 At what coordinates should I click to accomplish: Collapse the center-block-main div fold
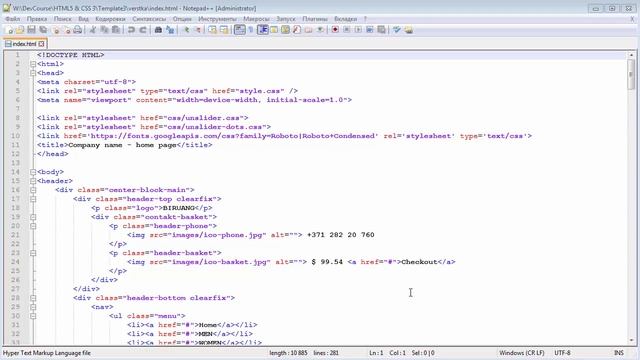point(33,190)
